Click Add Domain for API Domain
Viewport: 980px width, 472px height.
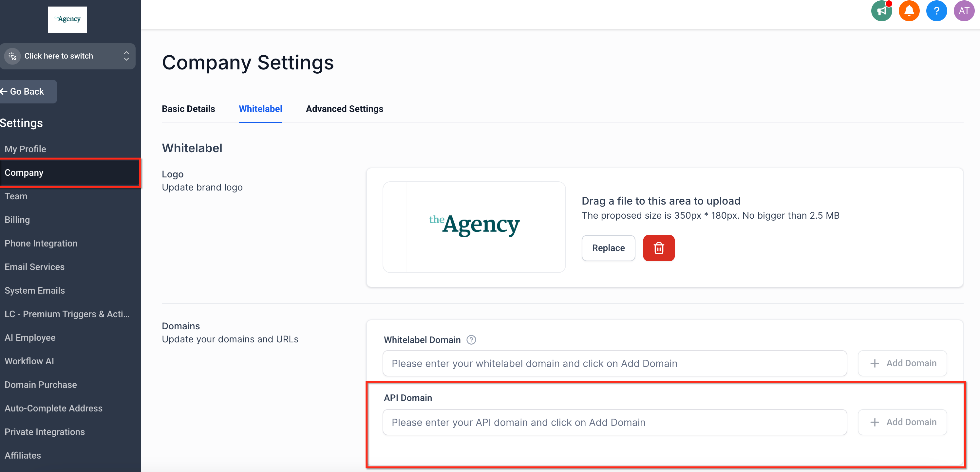click(902, 422)
